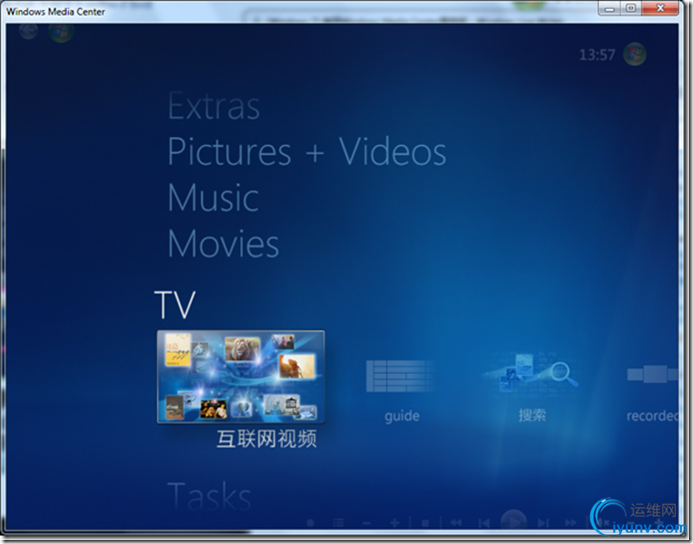The width and height of the screenshot is (693, 544).
Task: Click the channel up plus button
Action: coord(395,523)
